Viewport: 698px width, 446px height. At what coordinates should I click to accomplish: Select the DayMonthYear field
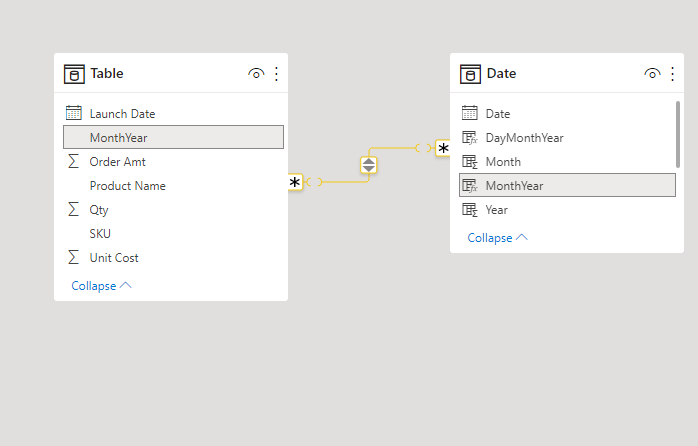[x=567, y=138]
